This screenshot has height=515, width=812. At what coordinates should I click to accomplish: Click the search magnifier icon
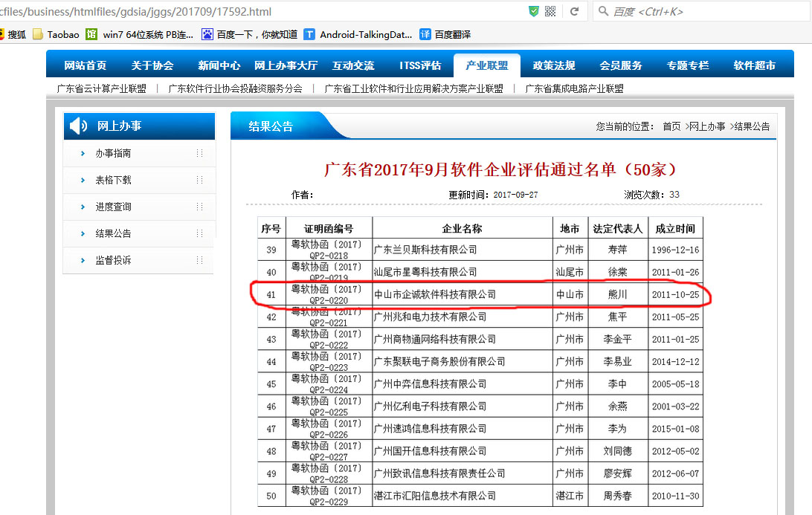pyautogui.click(x=603, y=11)
